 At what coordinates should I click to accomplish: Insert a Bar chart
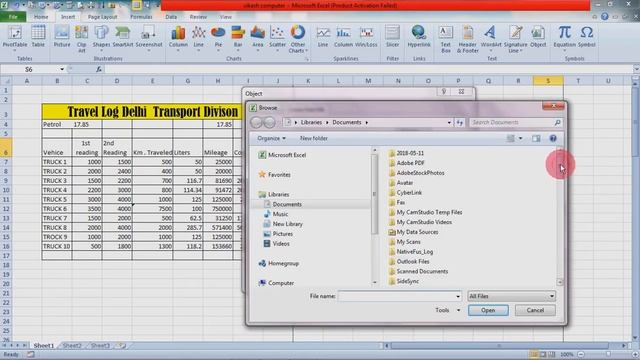(x=238, y=38)
